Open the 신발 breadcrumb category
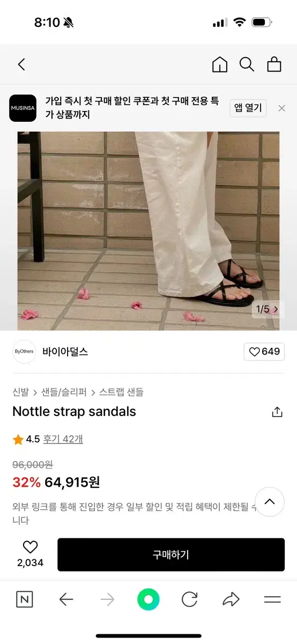The height and width of the screenshot is (644, 297). coord(20,392)
